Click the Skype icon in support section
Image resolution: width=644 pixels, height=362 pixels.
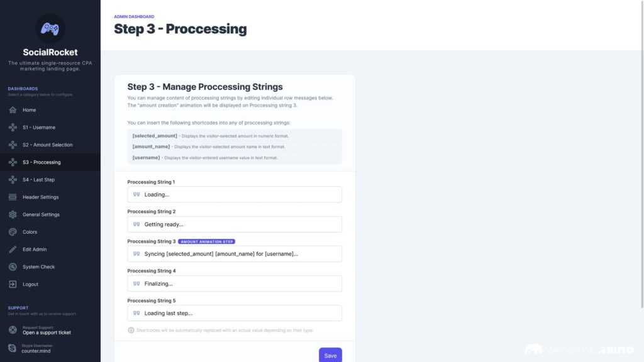13,348
